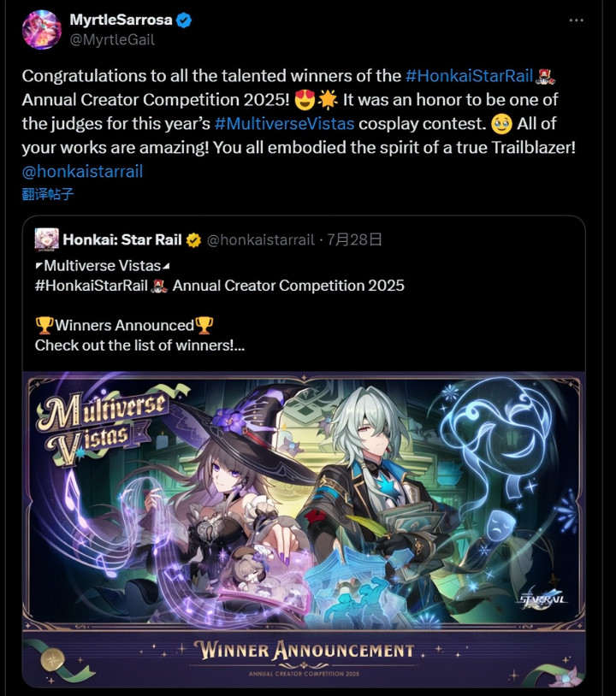Click the gold verified badge on Honkai: Star Rail
Image resolution: width=616 pixels, height=696 pixels.
click(x=193, y=240)
